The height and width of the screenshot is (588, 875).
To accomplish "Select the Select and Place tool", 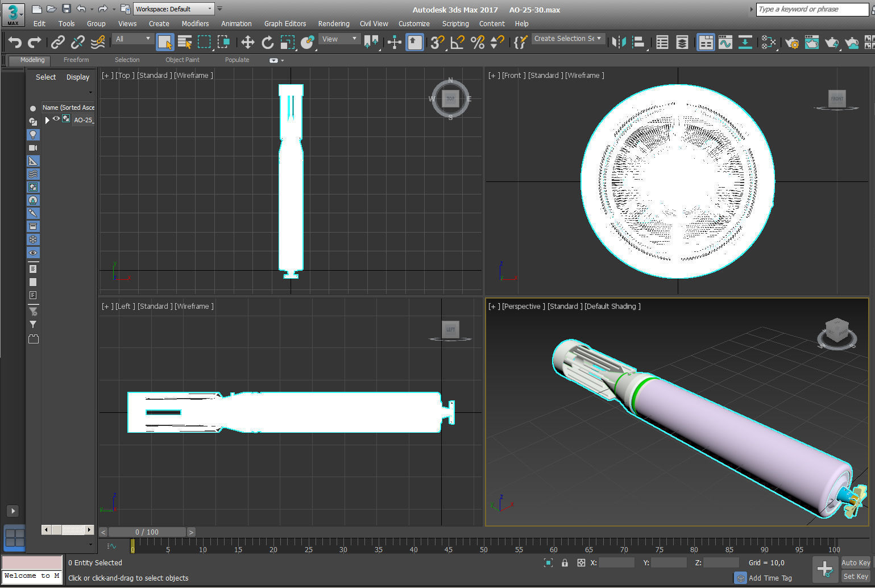I will [x=308, y=42].
